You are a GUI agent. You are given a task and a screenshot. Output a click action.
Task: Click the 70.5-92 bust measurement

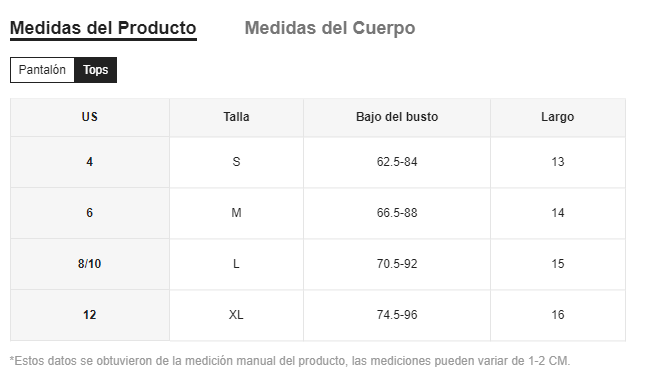(x=396, y=264)
